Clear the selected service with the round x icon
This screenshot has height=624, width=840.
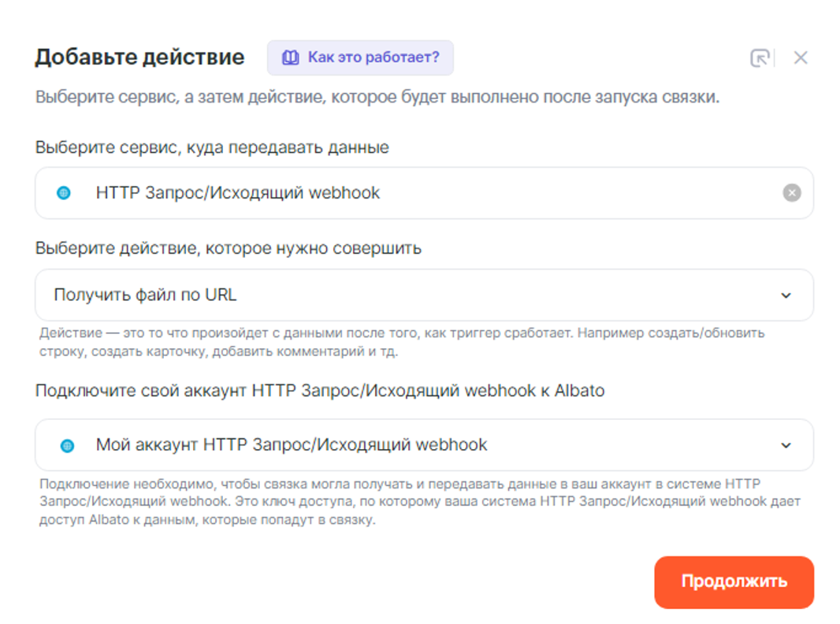(x=791, y=193)
